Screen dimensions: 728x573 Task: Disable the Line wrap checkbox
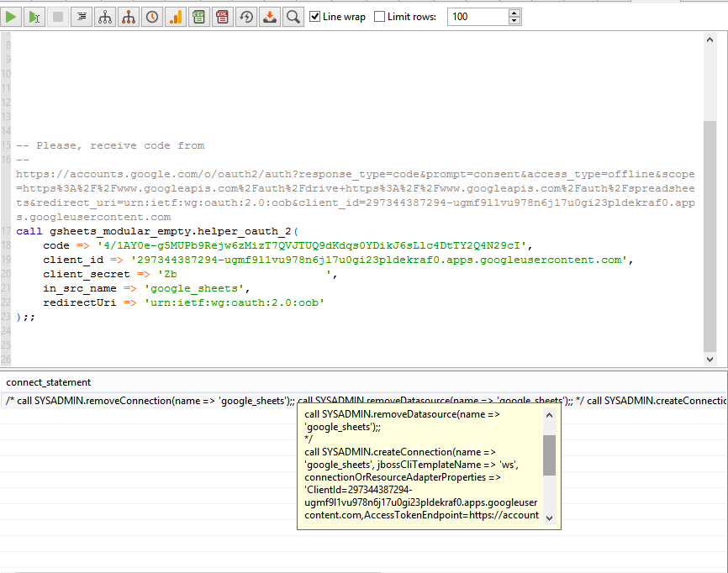pos(315,17)
